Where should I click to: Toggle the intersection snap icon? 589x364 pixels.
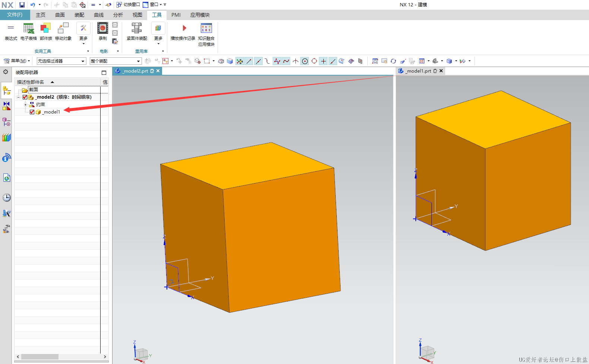[295, 61]
